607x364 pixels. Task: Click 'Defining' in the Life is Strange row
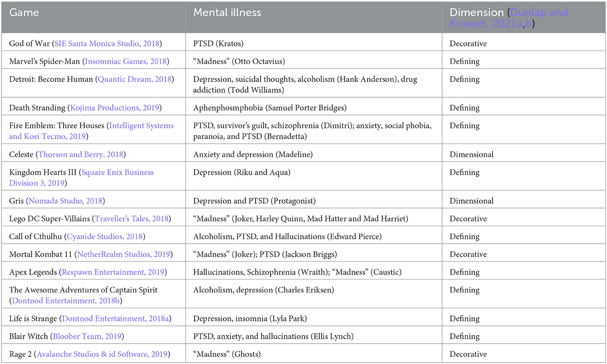[465, 318]
